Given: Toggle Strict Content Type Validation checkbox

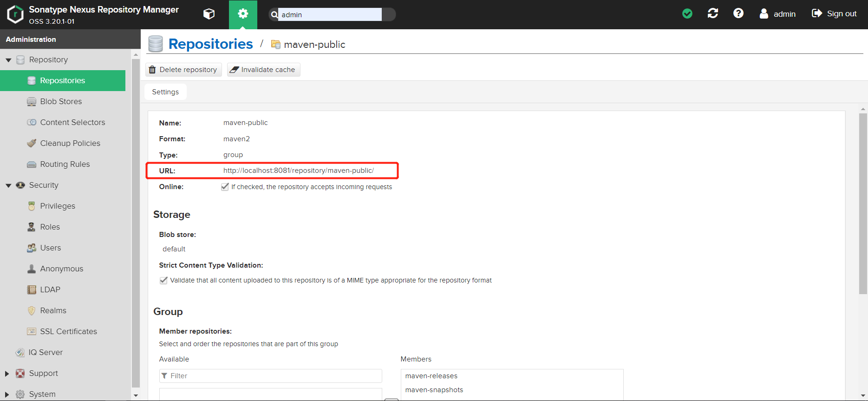Looking at the screenshot, I should click(163, 280).
